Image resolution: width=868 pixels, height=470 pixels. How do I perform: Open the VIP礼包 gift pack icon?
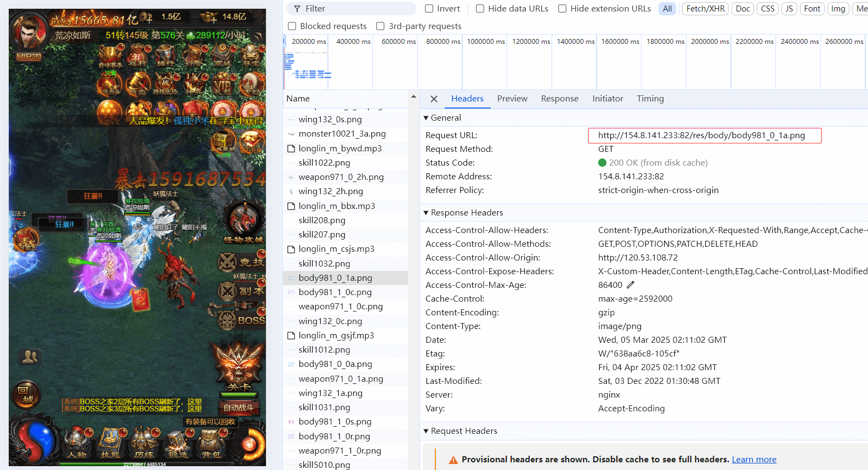(222, 84)
